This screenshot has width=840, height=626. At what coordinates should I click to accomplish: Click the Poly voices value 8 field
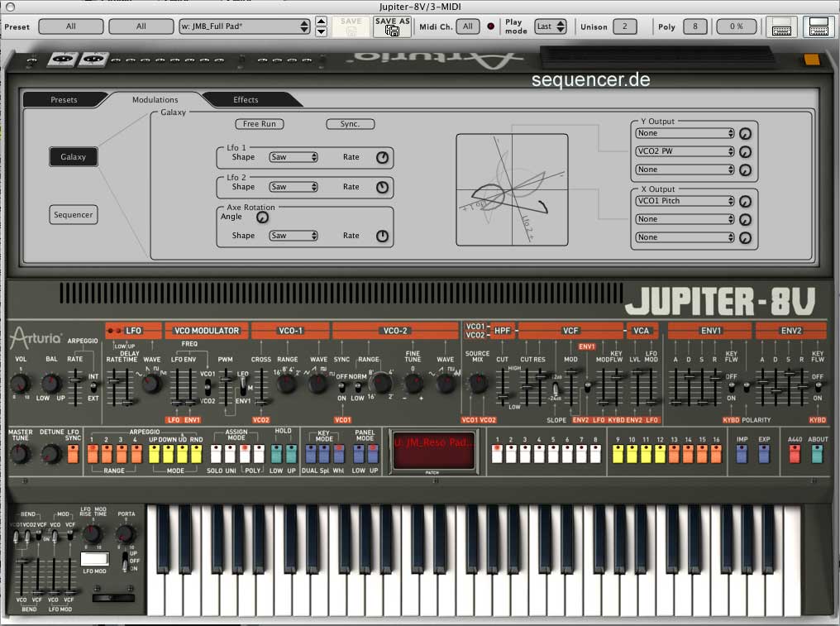695,26
